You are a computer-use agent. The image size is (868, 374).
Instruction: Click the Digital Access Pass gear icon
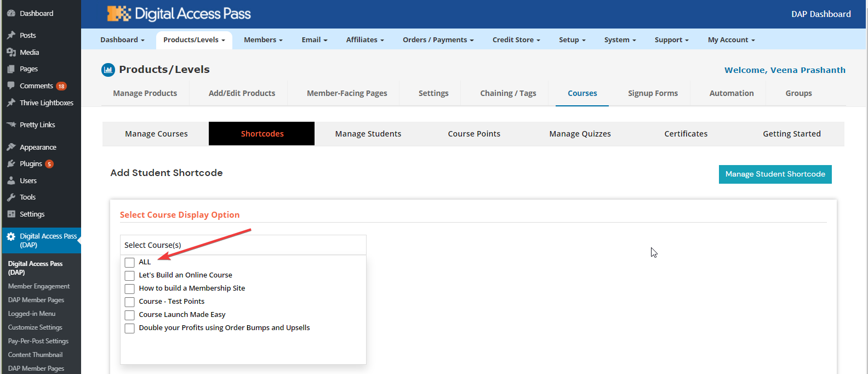(x=11, y=237)
